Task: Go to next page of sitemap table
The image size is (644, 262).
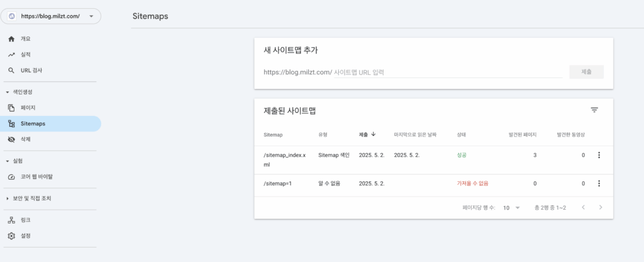Action: tap(601, 207)
